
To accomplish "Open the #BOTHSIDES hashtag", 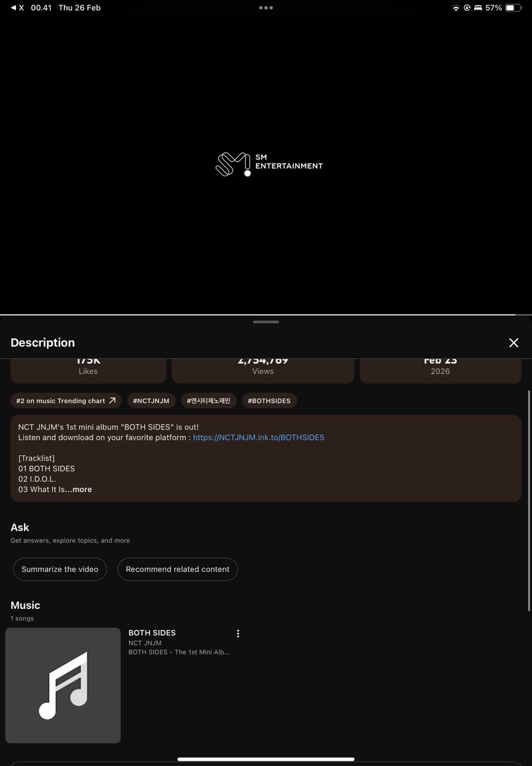I will click(269, 401).
